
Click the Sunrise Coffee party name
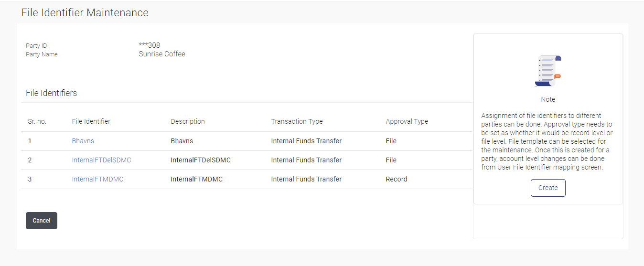tap(162, 54)
